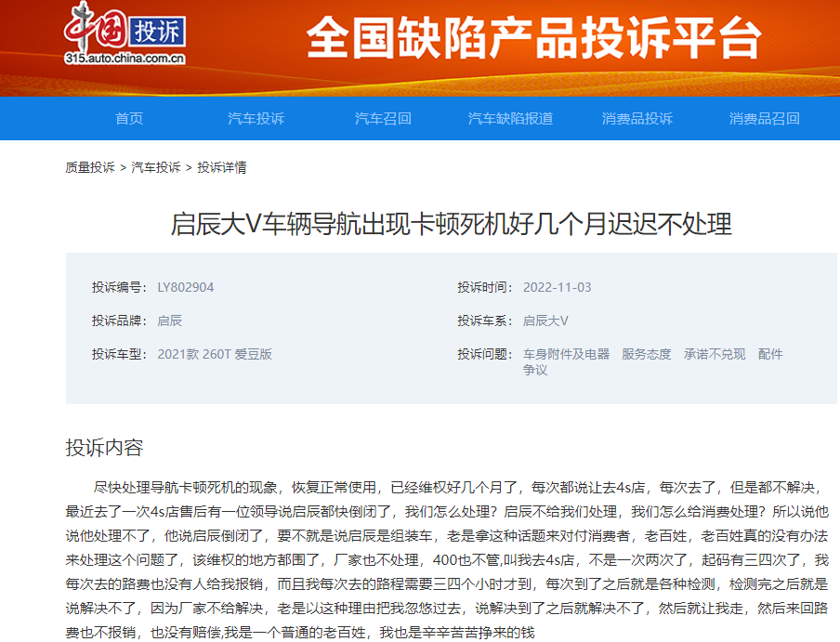Open the 首页 nav item
The width and height of the screenshot is (840, 642).
tap(129, 118)
